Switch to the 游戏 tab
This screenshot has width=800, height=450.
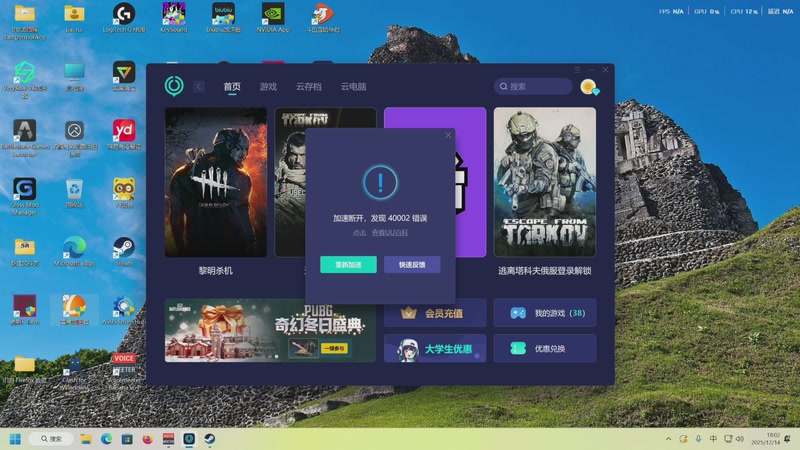tap(268, 87)
